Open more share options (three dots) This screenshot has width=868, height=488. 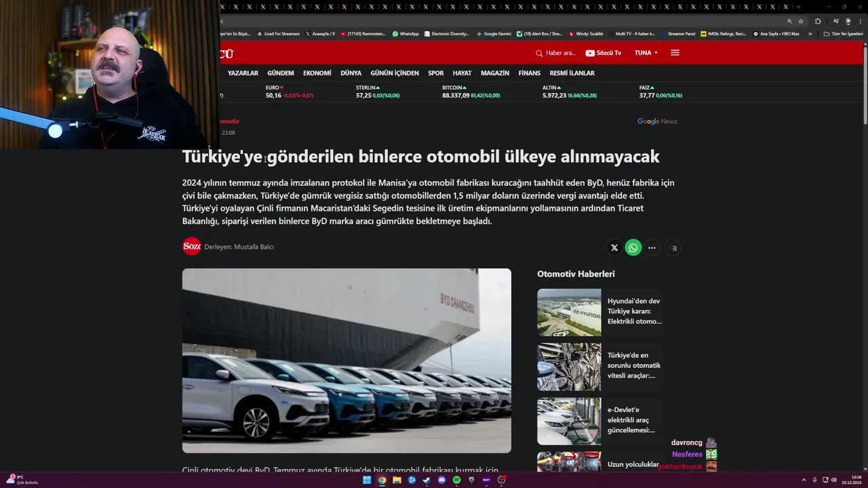pos(652,247)
